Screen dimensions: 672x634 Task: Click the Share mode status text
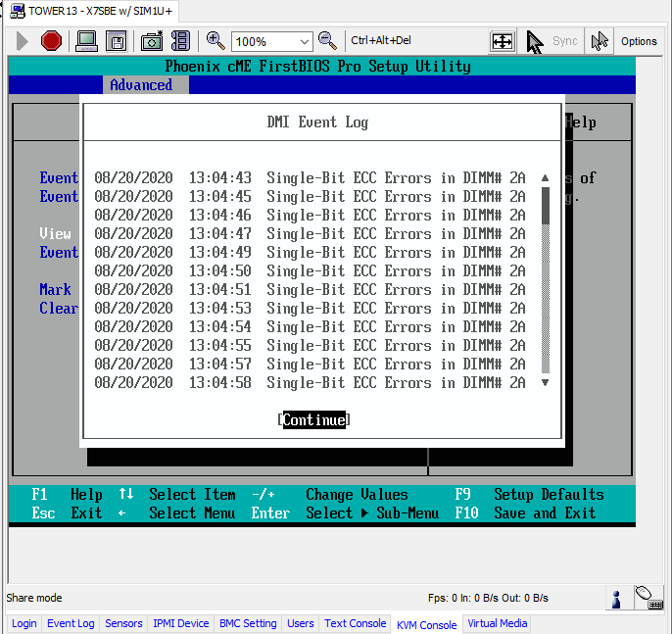tap(34, 598)
